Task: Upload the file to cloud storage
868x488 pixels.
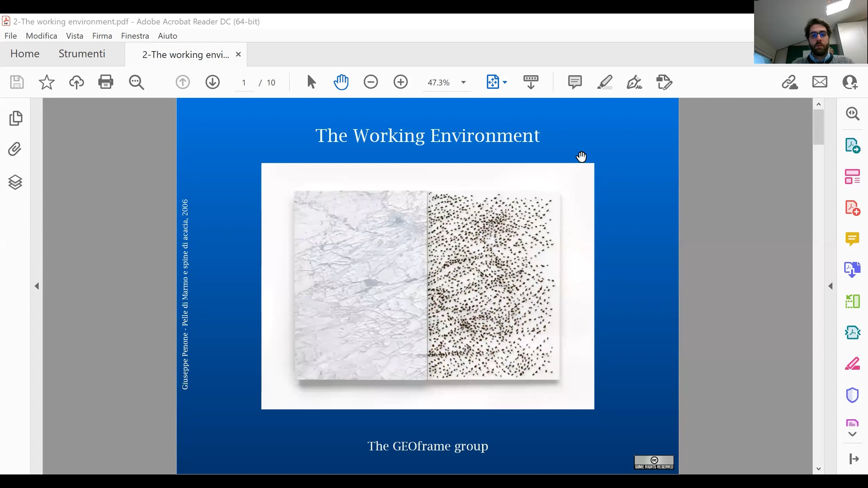Action: coord(76,82)
